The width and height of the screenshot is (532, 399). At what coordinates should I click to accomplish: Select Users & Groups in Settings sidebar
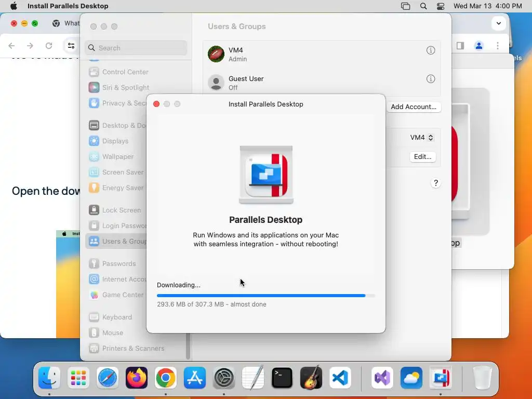tap(116, 241)
